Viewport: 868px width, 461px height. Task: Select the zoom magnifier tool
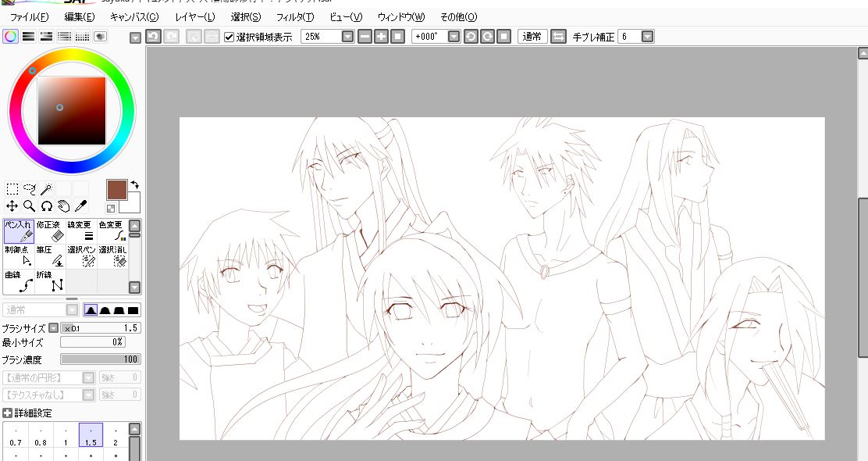coord(30,206)
